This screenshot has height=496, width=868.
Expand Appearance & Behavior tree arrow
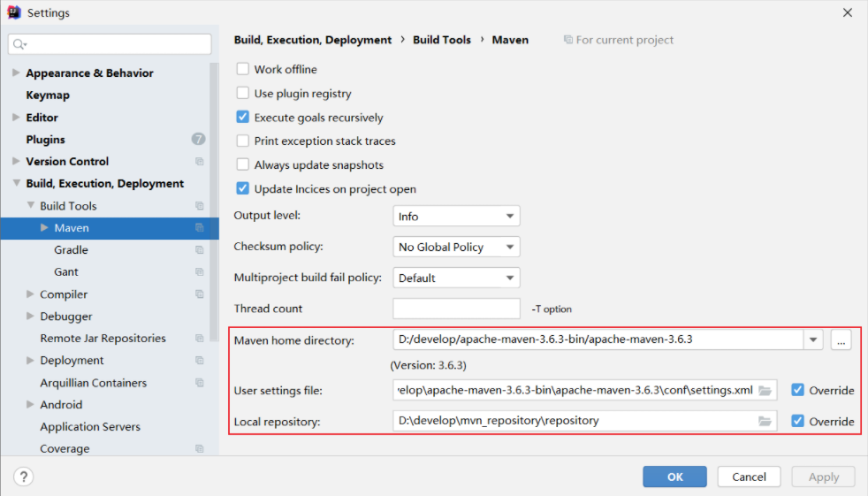pos(16,72)
